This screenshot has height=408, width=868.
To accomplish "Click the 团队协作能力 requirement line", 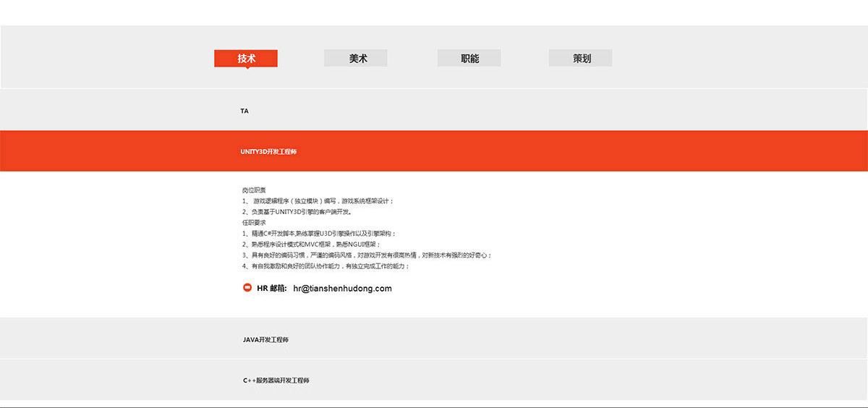I will [326, 266].
